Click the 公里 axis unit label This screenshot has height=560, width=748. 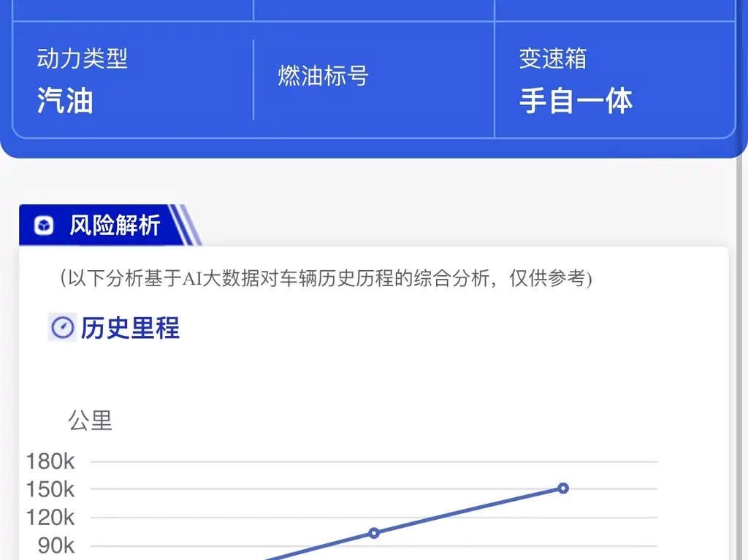90,421
